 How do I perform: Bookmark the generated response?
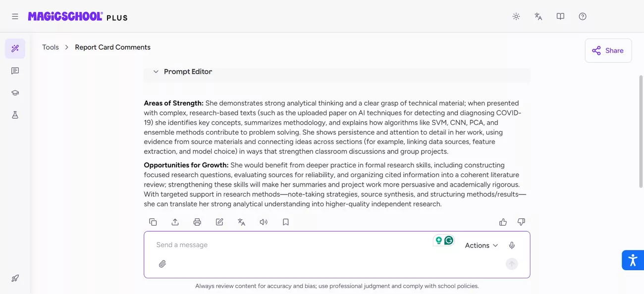pos(286,222)
